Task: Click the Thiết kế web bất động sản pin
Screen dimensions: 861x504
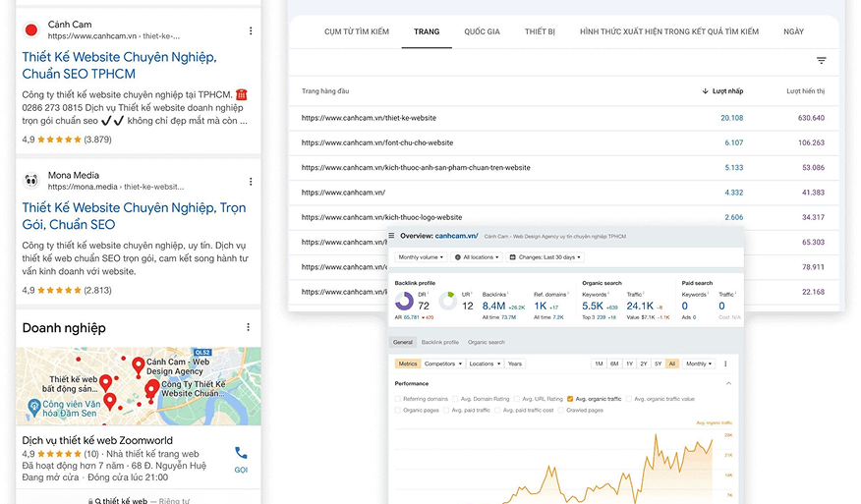Action: click(106, 382)
